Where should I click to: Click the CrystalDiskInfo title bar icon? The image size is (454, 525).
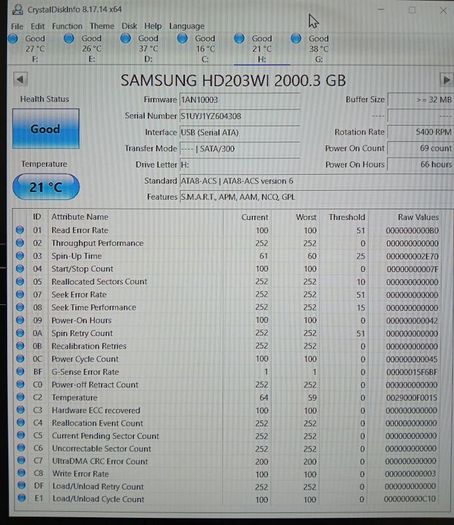[x=17, y=9]
